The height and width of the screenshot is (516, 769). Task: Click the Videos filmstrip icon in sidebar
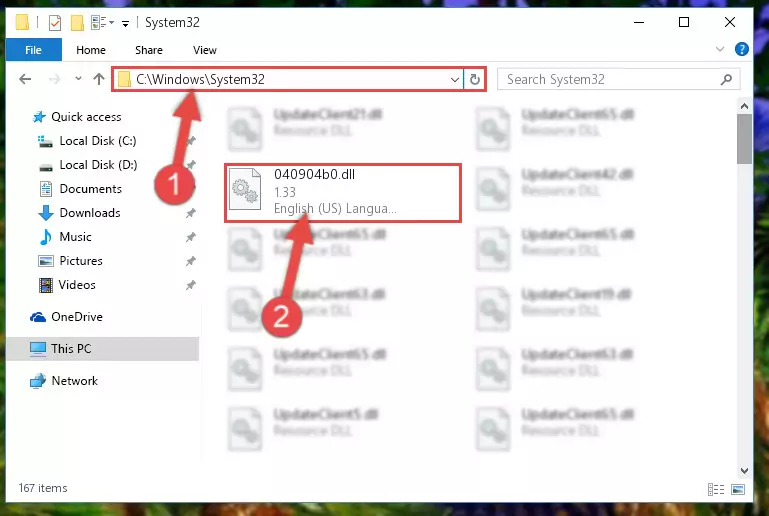pos(46,285)
